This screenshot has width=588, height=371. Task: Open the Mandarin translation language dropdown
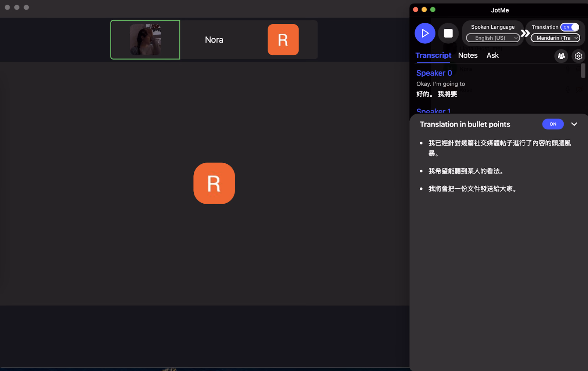point(555,38)
